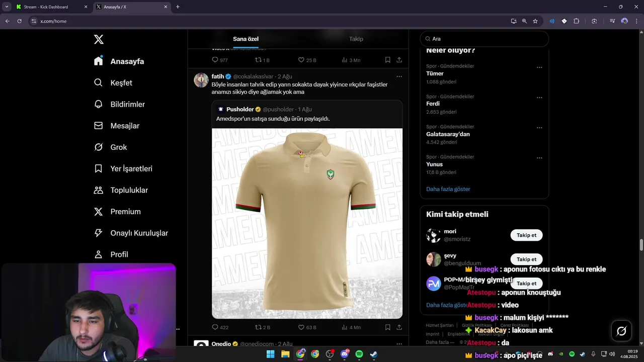Bookmark fatih's jersey post
This screenshot has width=644, height=362.
tap(387, 327)
